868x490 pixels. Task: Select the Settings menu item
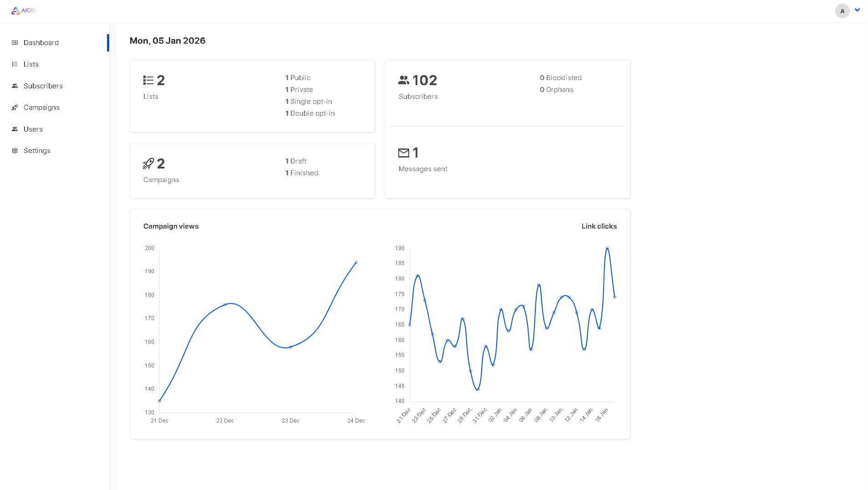[x=37, y=151]
